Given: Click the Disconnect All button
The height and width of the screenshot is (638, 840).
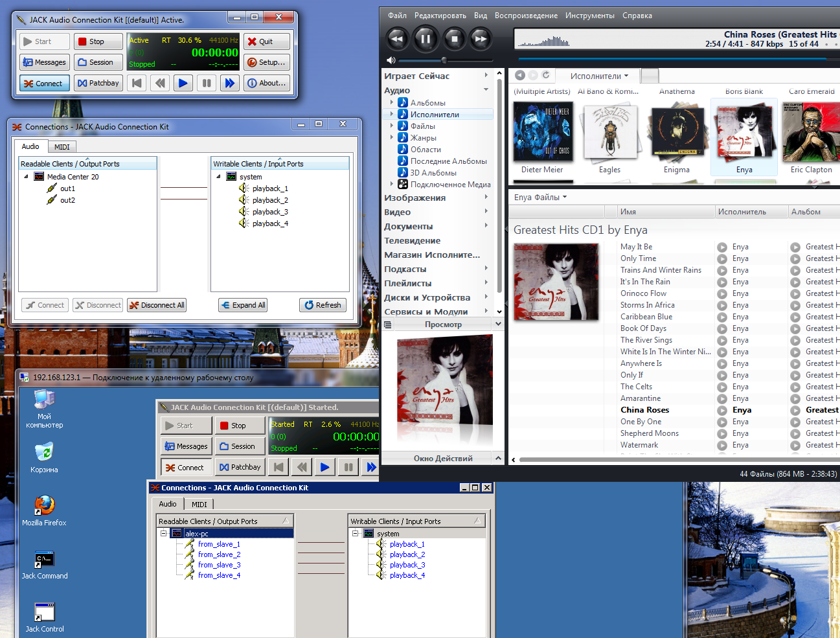Looking at the screenshot, I should coord(157,305).
